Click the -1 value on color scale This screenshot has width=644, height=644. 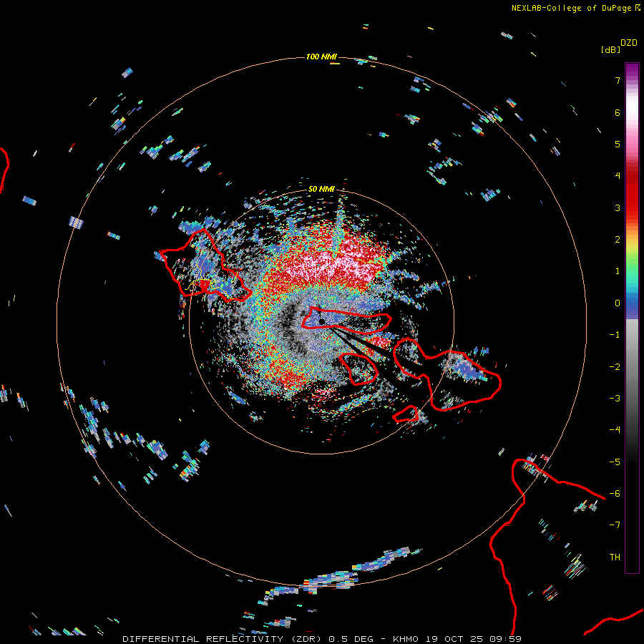coord(615,335)
